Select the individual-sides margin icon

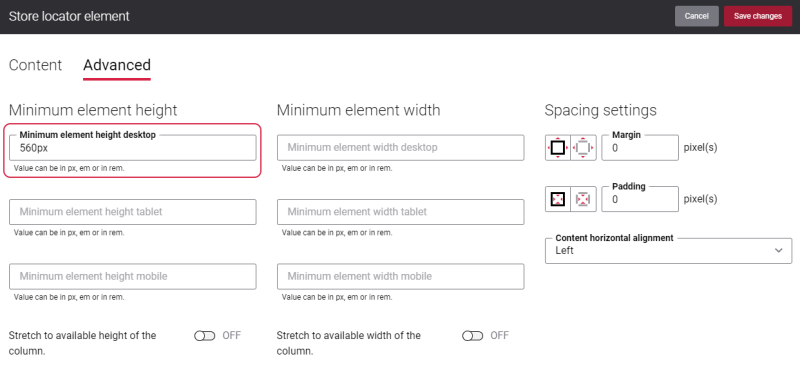(x=583, y=148)
